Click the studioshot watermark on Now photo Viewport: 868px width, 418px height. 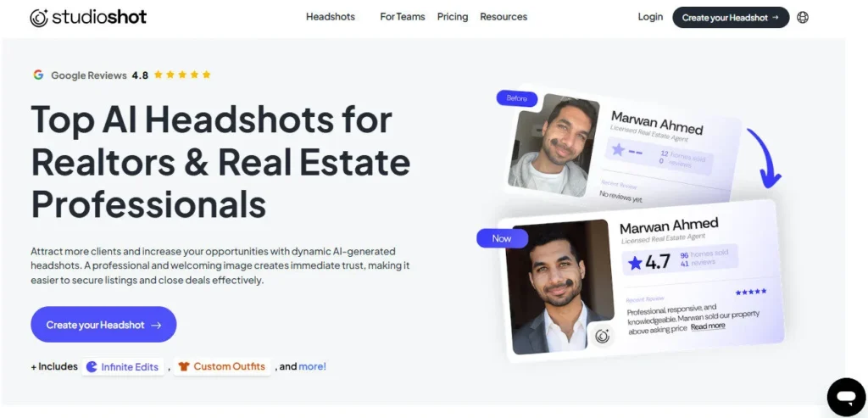(x=603, y=336)
